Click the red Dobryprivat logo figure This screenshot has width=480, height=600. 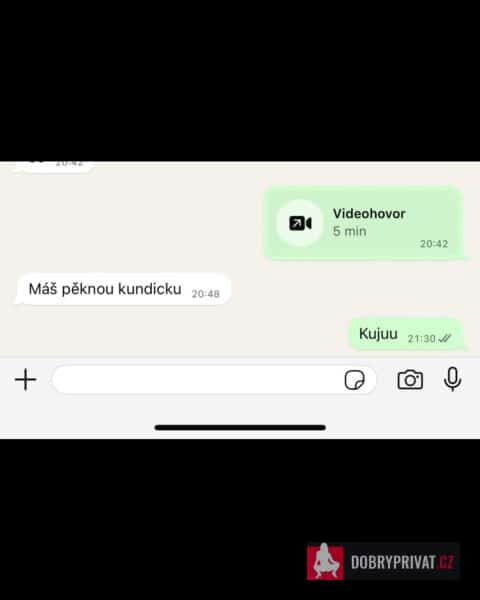pos(325,561)
